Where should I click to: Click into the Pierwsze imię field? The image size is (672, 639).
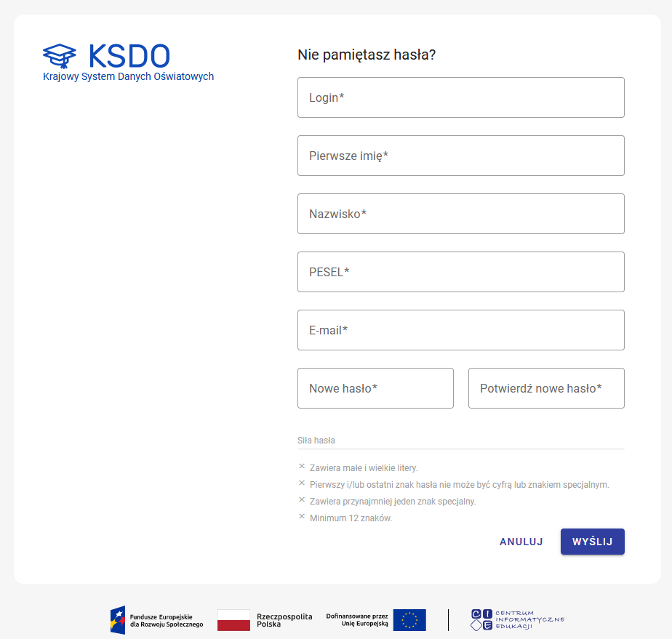pyautogui.click(x=460, y=156)
